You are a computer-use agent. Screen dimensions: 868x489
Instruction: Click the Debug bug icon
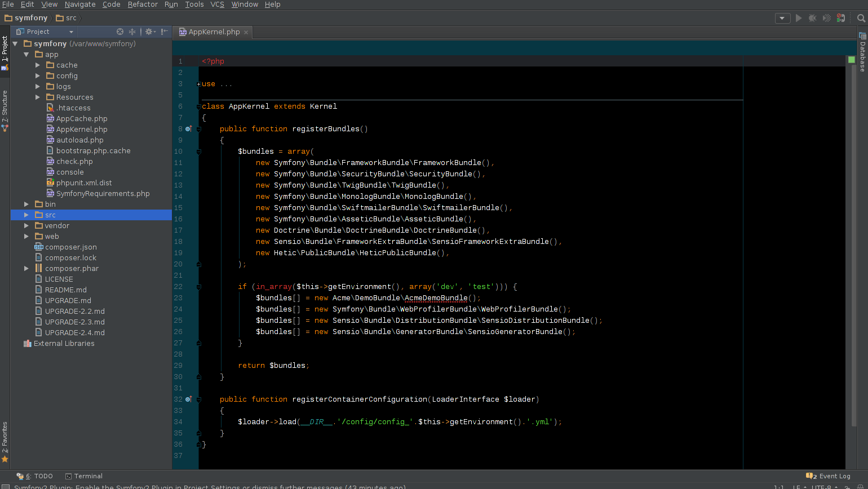click(x=812, y=18)
